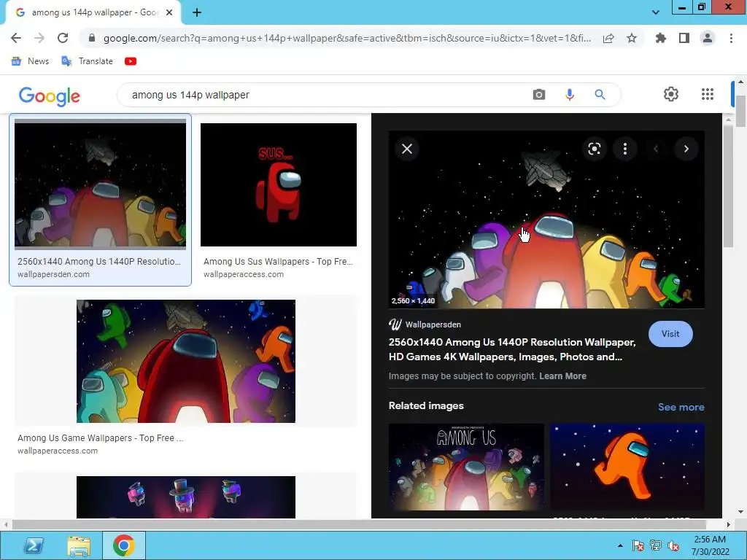Search by image camera icon

coord(539,94)
